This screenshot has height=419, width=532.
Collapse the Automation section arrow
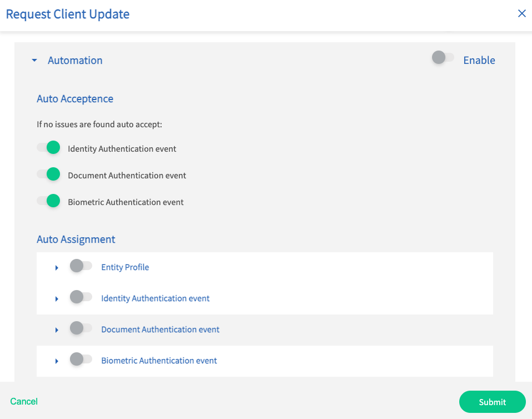click(34, 61)
